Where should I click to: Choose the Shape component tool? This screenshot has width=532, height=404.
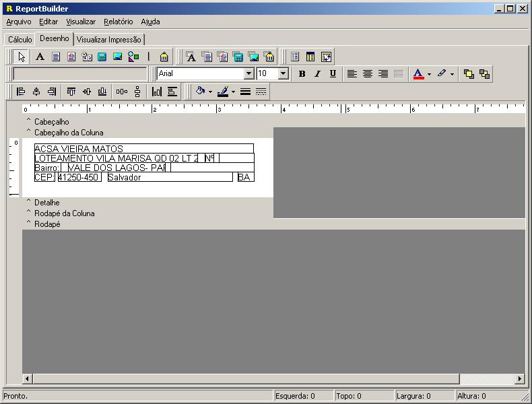[133, 57]
